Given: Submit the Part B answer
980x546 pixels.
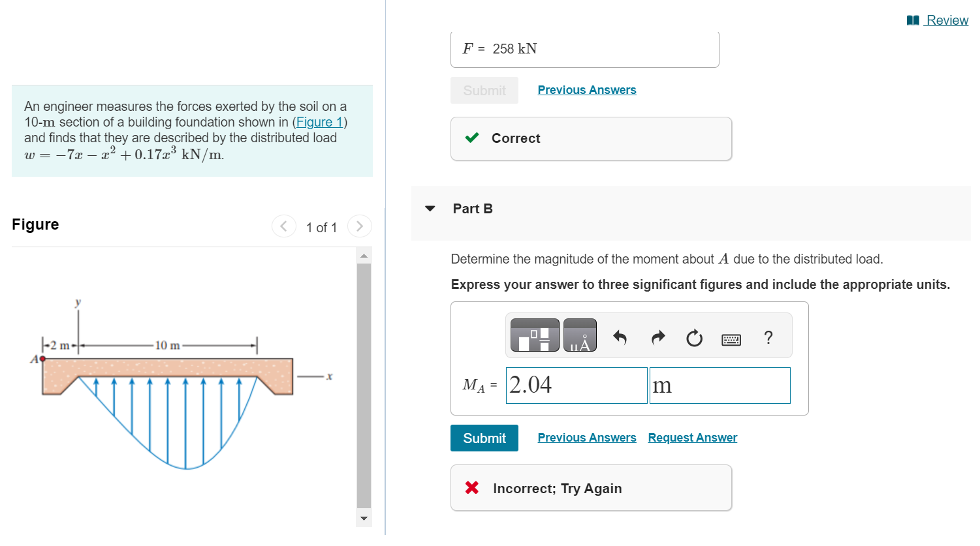Looking at the screenshot, I should 484,438.
